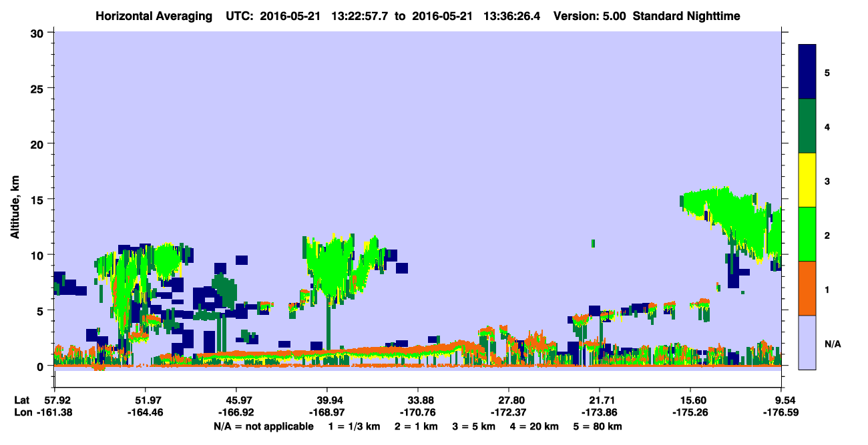Click the legend entry '3 = 5 km'

(x=475, y=426)
